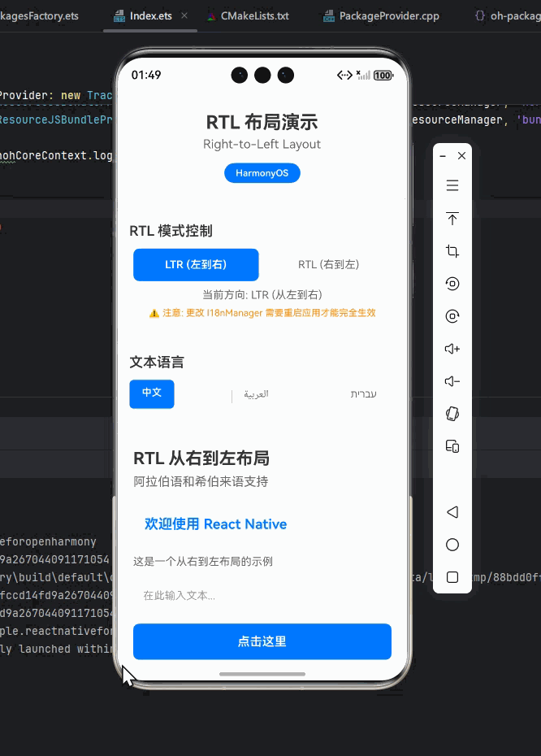Click the Index.ets file type icon
This screenshot has height=756, width=541.
coord(119,17)
